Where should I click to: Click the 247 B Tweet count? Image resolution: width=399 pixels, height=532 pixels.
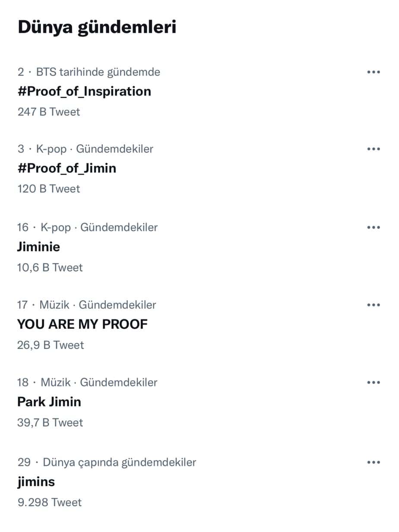coord(49,112)
